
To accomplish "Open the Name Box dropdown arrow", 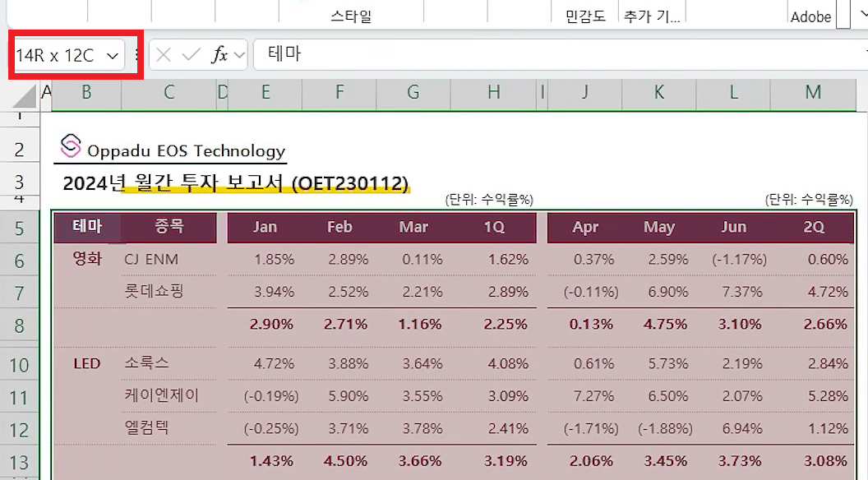I will point(113,55).
